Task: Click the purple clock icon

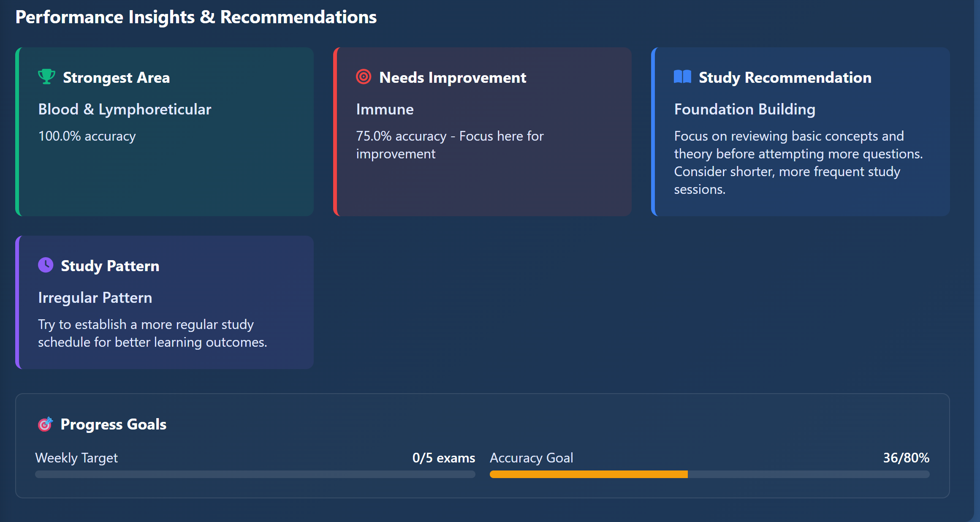Action: [46, 265]
